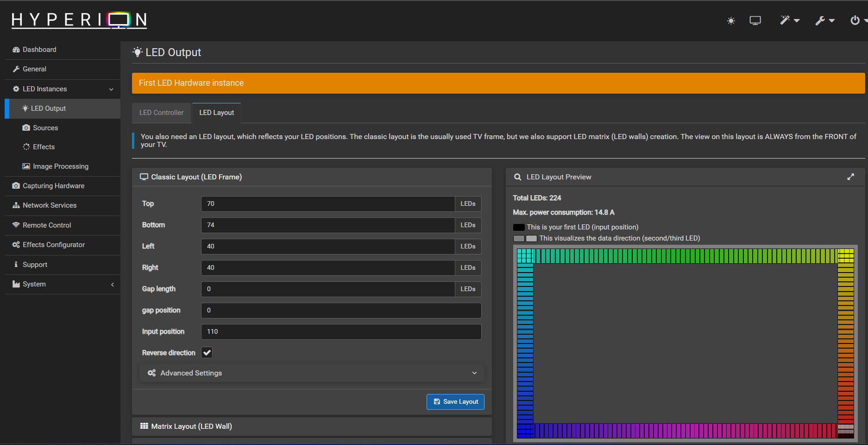868x445 pixels.
Task: Click the Top LEDs input field
Action: [x=328, y=204]
